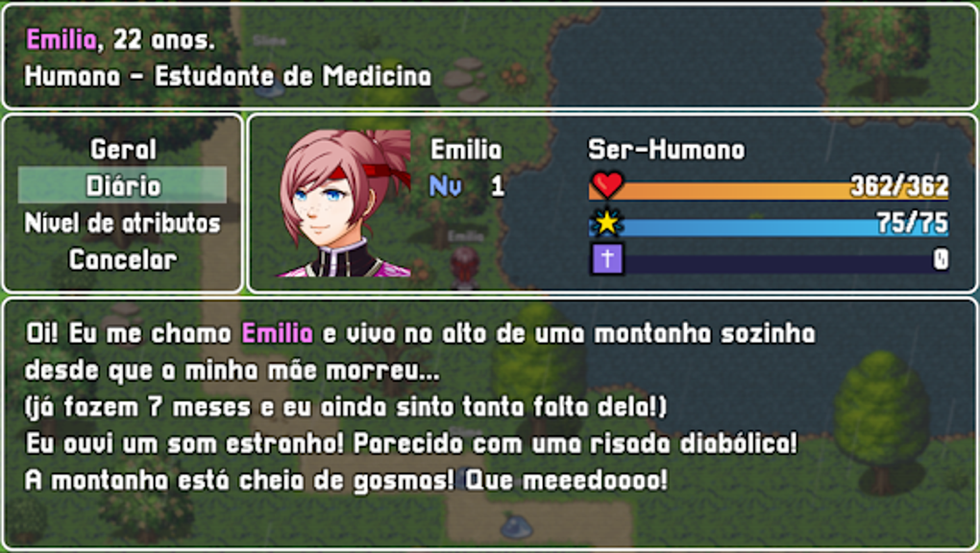Choose Nível de atributos option
This screenshot has width=980, height=553.
tap(123, 223)
